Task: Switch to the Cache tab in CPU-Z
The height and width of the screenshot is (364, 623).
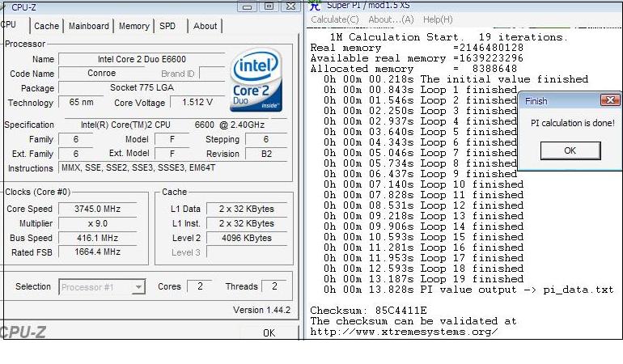Action: [46, 26]
